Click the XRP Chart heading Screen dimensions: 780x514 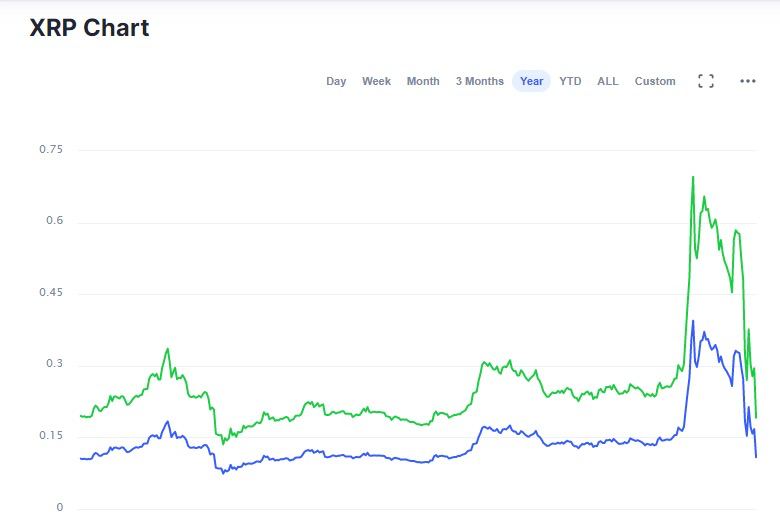coord(89,28)
